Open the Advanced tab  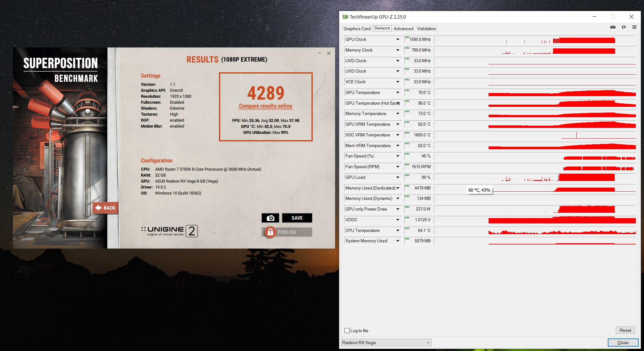(x=403, y=29)
